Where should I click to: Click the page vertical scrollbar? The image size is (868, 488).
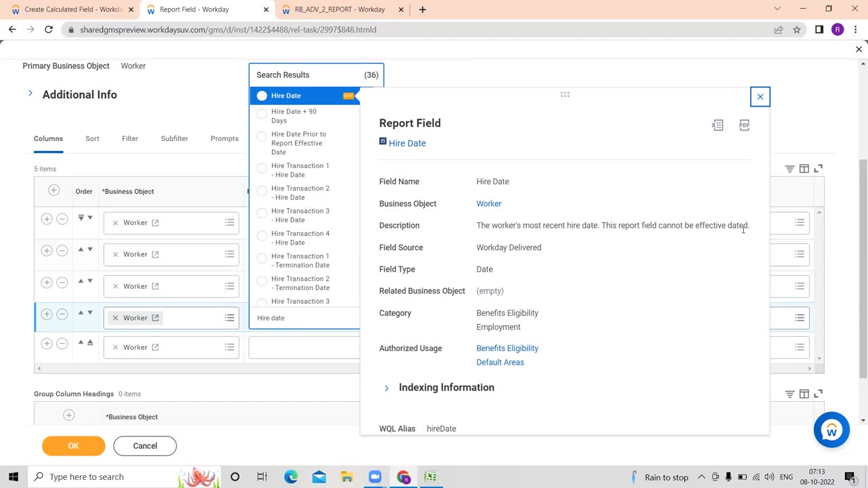[863, 268]
